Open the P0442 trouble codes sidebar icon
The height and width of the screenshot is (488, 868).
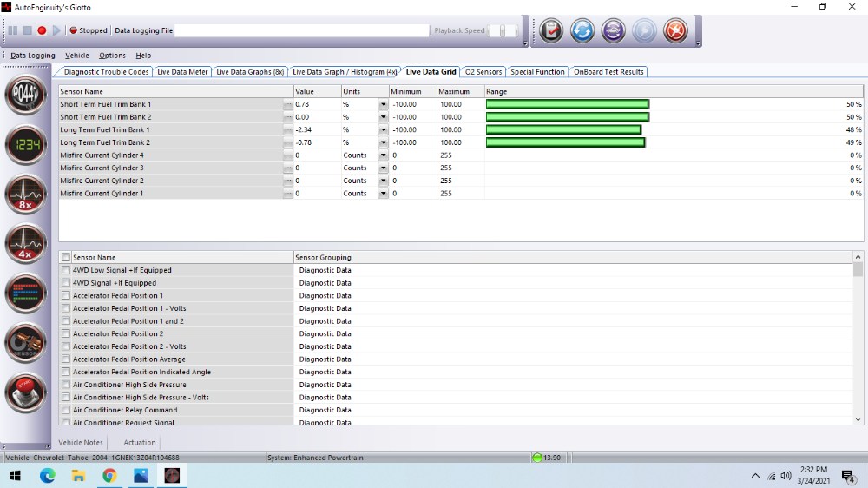pyautogui.click(x=26, y=96)
